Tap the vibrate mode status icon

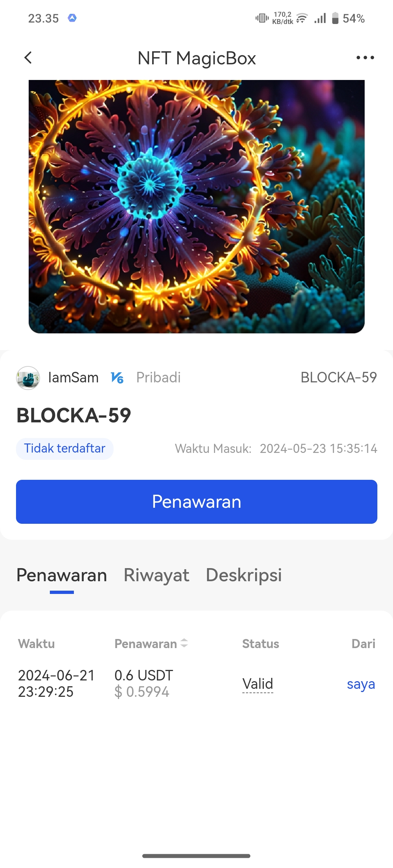coord(262,18)
